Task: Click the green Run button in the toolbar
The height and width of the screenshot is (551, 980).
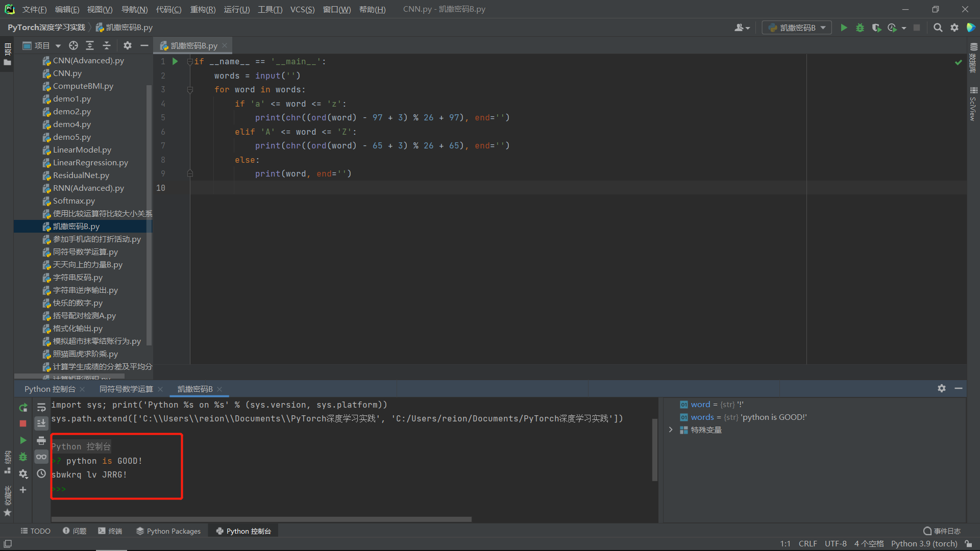Action: tap(844, 28)
